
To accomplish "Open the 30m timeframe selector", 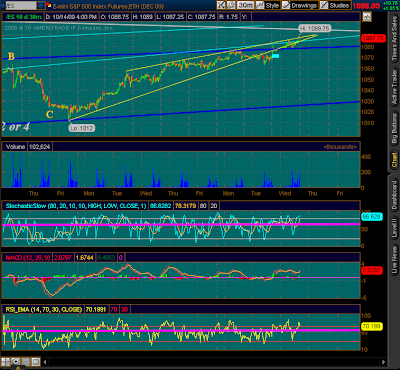I will click(246, 5).
